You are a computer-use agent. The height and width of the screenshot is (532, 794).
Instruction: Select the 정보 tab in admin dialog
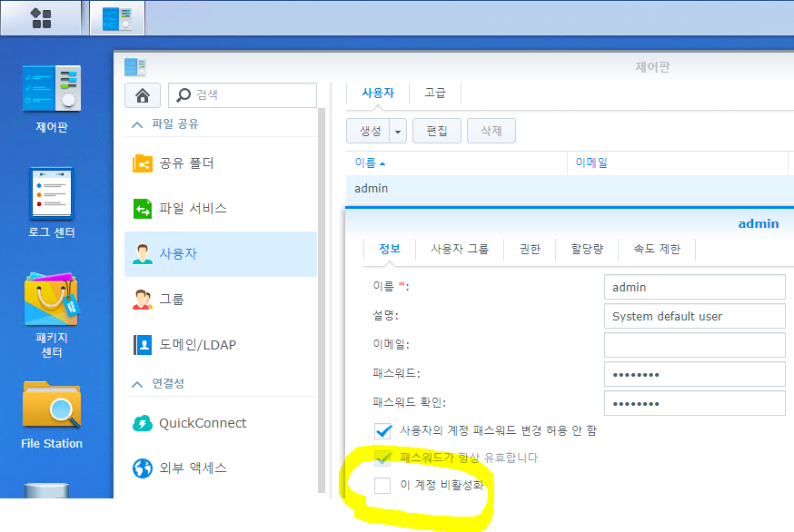pos(390,249)
